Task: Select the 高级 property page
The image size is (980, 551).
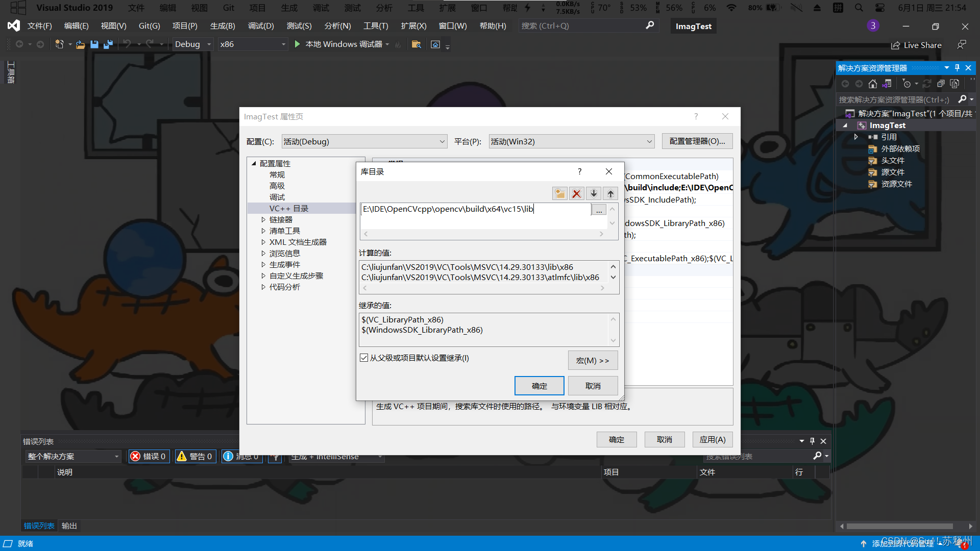Action: (x=277, y=186)
